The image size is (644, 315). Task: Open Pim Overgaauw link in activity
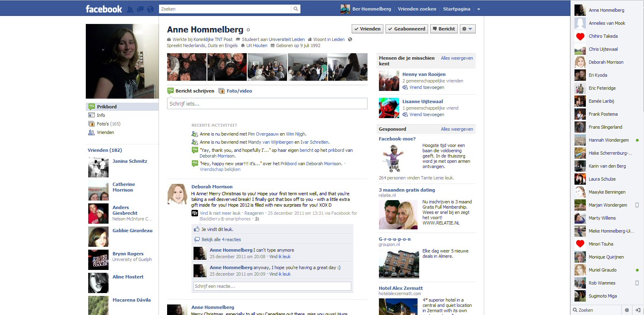tap(263, 134)
